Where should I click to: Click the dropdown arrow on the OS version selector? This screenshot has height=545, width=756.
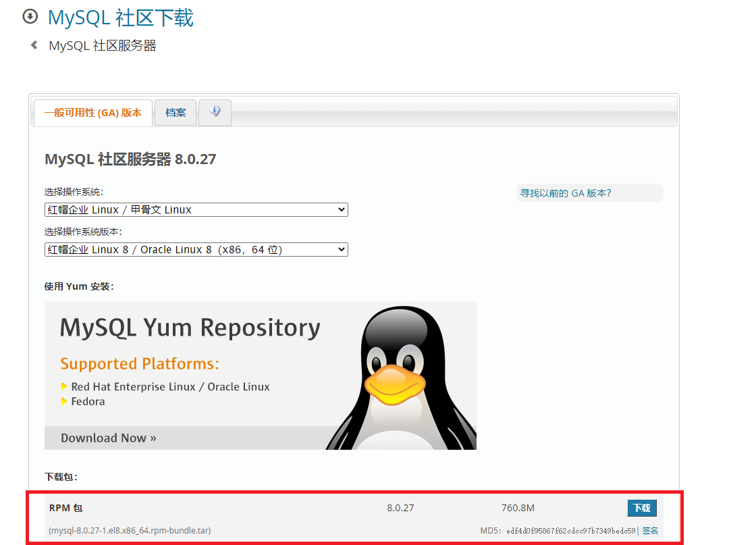tap(341, 249)
